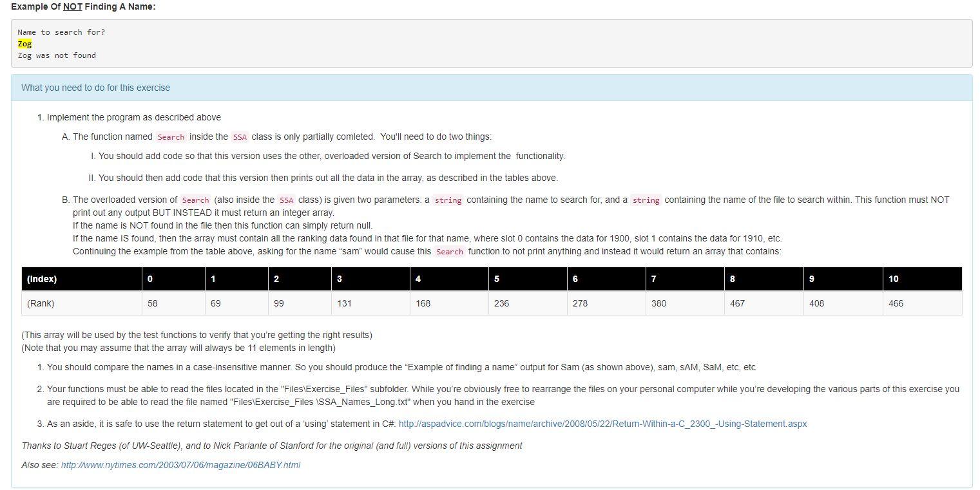Click the heading 'Example Of NOT Finding A Name:'

[x=83, y=6]
